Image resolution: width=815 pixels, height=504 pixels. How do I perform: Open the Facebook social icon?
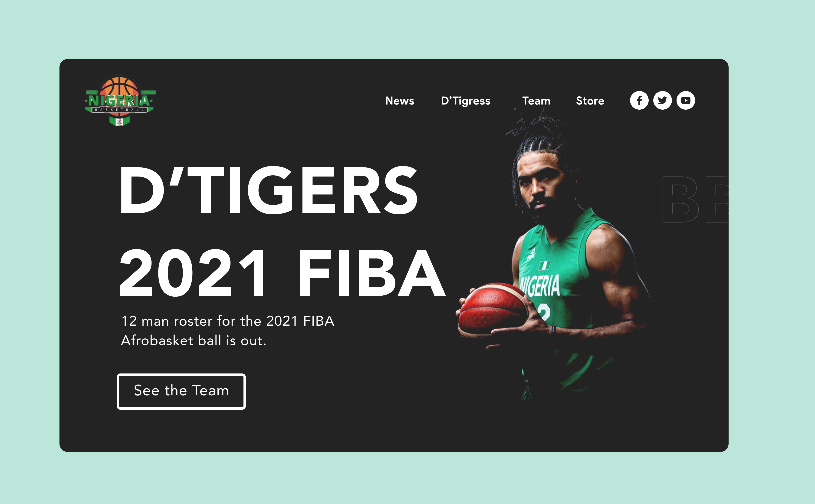(639, 100)
